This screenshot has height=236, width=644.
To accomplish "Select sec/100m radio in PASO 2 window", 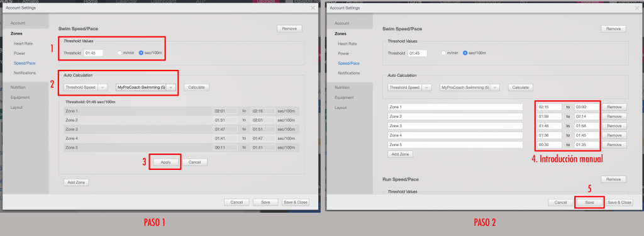I will click(x=465, y=53).
